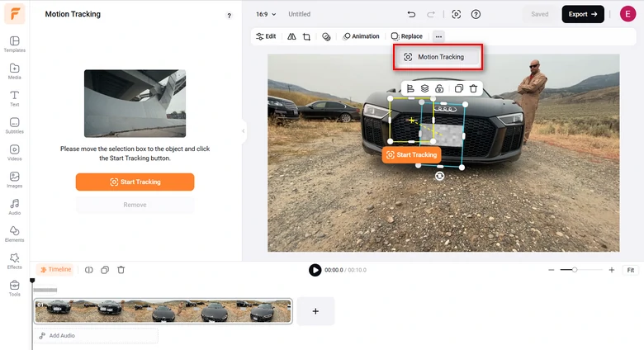Viewport: 644px width, 350px height.
Task: Redo the last action
Action: coord(430,14)
